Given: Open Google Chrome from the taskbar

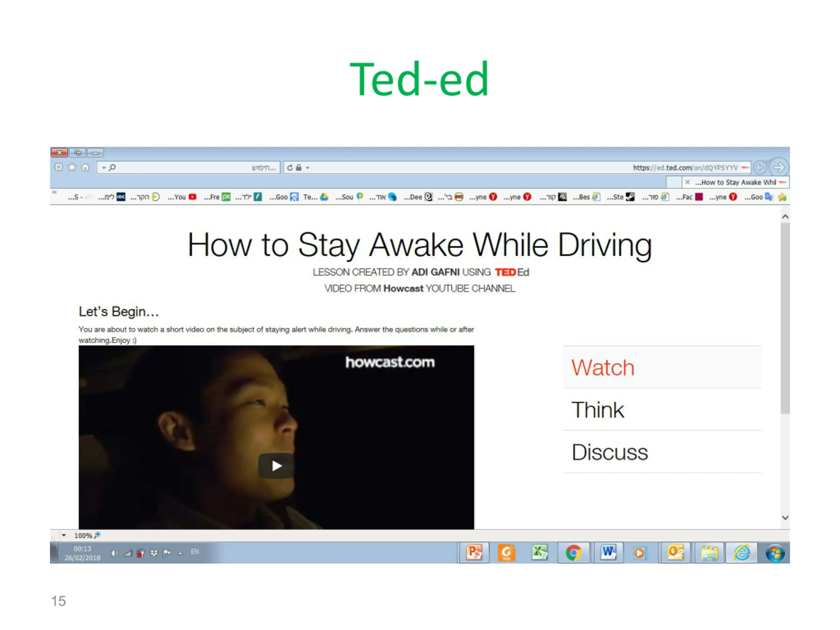Looking at the screenshot, I should (x=573, y=553).
